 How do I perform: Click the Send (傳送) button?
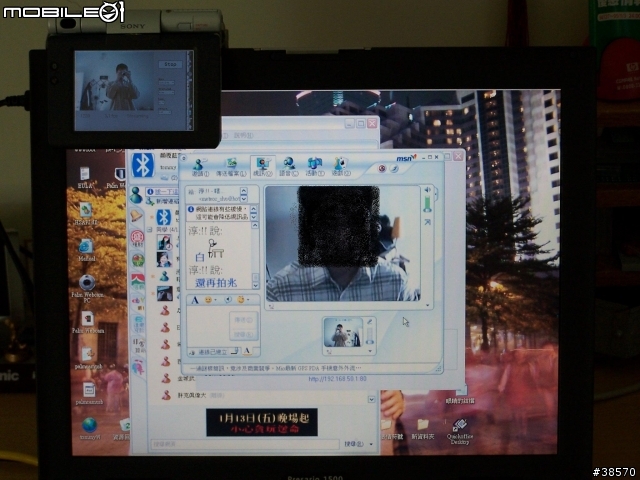[x=243, y=320]
